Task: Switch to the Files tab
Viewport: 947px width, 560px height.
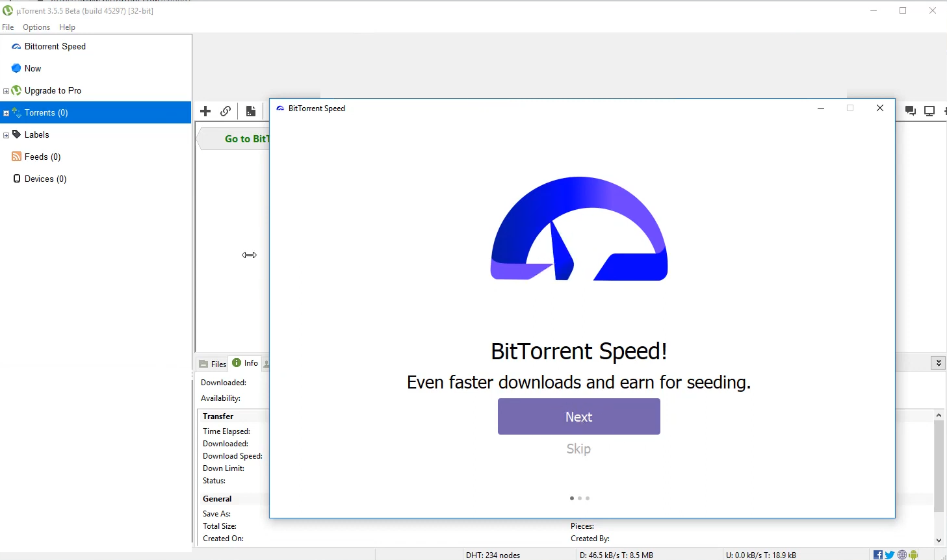Action: [213, 364]
